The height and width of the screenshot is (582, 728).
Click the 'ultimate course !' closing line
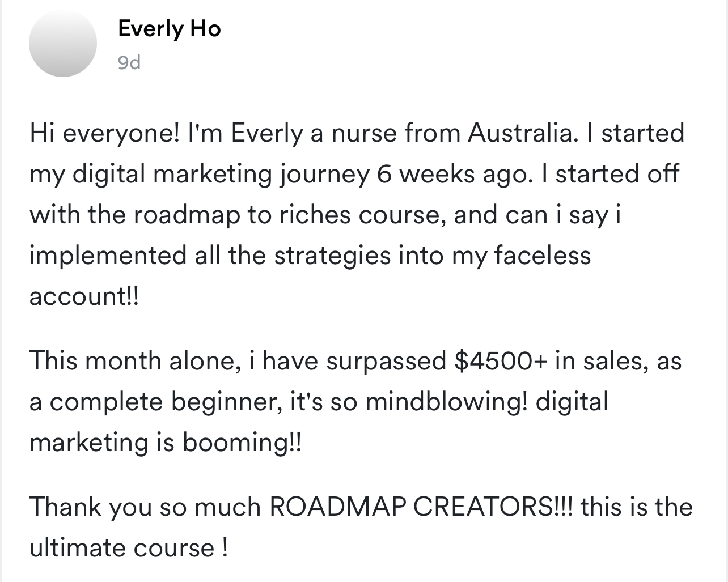click(x=129, y=548)
